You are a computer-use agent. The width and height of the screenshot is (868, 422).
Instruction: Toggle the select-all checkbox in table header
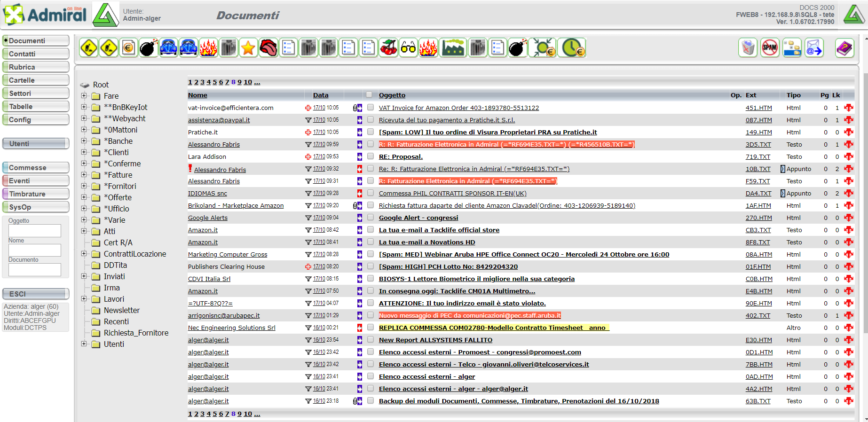click(370, 94)
